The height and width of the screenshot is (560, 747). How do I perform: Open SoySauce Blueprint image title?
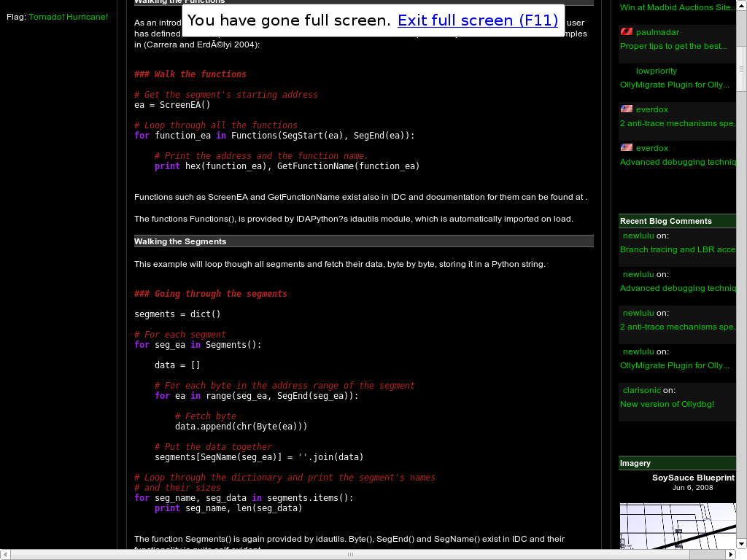(693, 478)
